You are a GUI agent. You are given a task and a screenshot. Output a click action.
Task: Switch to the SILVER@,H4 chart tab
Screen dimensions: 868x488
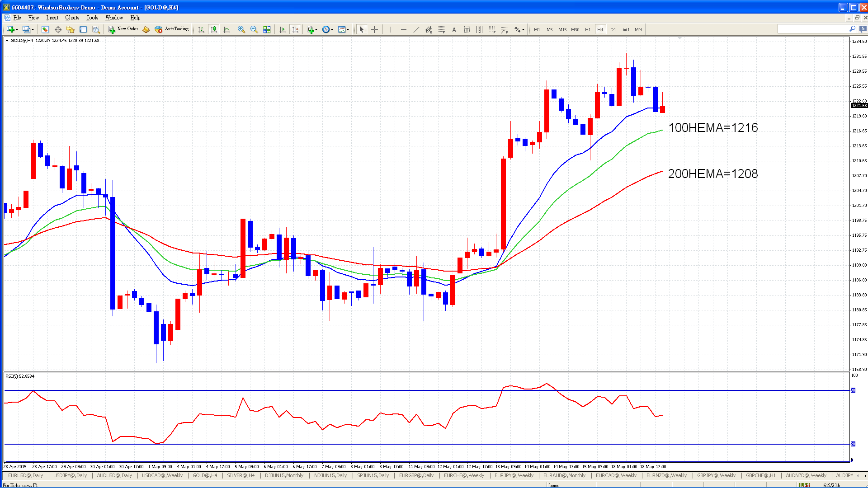[x=241, y=475]
